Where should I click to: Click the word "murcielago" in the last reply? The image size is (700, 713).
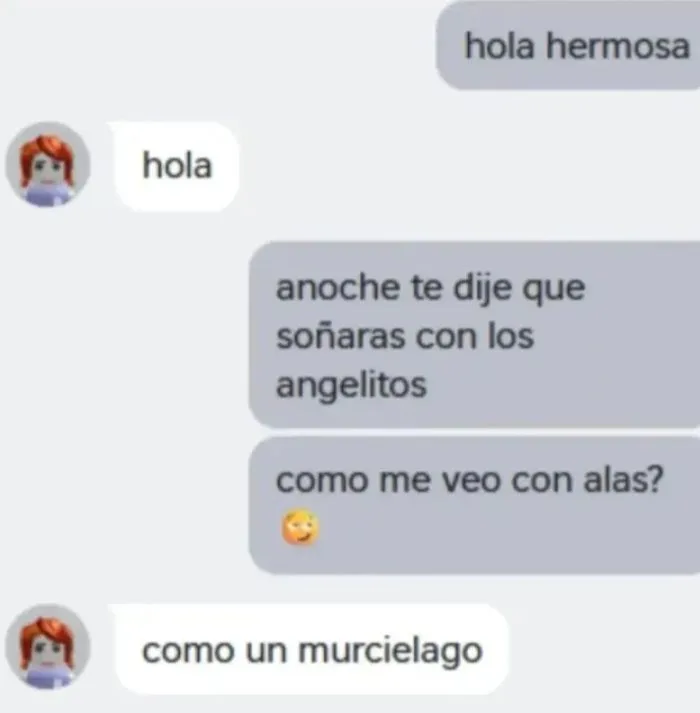click(390, 651)
